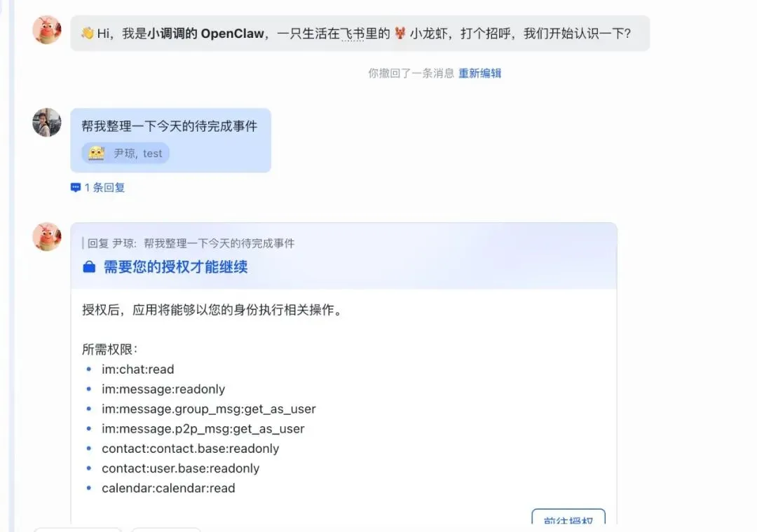The width and height of the screenshot is (757, 532).
Task: Click permission im:chat:read
Action: point(137,369)
